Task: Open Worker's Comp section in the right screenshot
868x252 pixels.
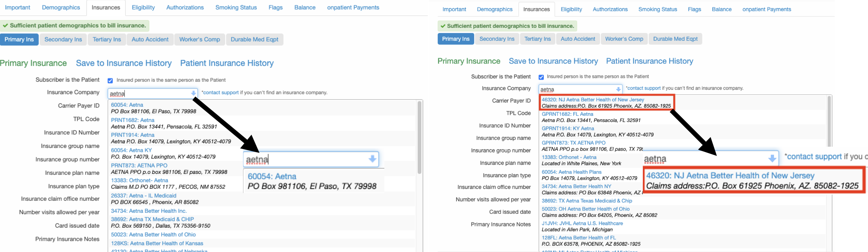Action: (x=624, y=39)
